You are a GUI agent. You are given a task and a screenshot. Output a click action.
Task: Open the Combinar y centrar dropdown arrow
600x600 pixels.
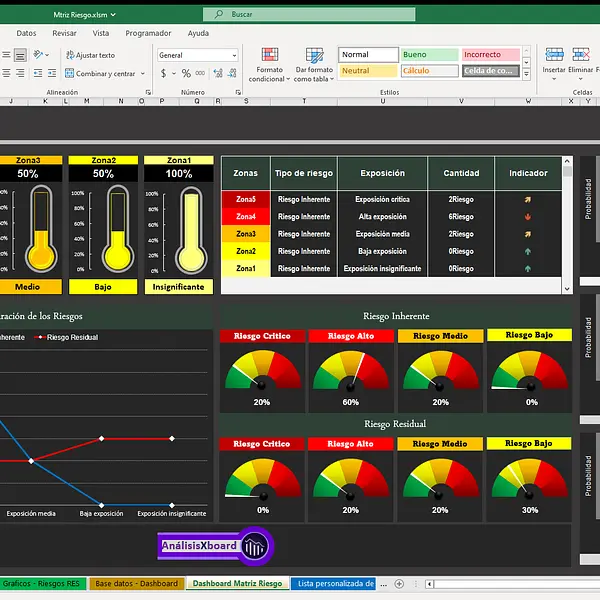[143, 73]
